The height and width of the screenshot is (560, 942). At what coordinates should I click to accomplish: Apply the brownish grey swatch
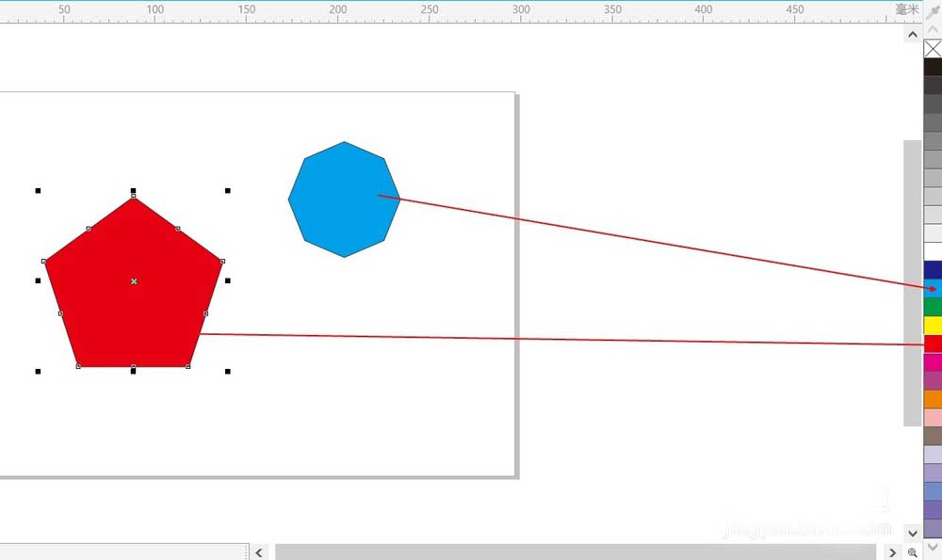[x=933, y=436]
